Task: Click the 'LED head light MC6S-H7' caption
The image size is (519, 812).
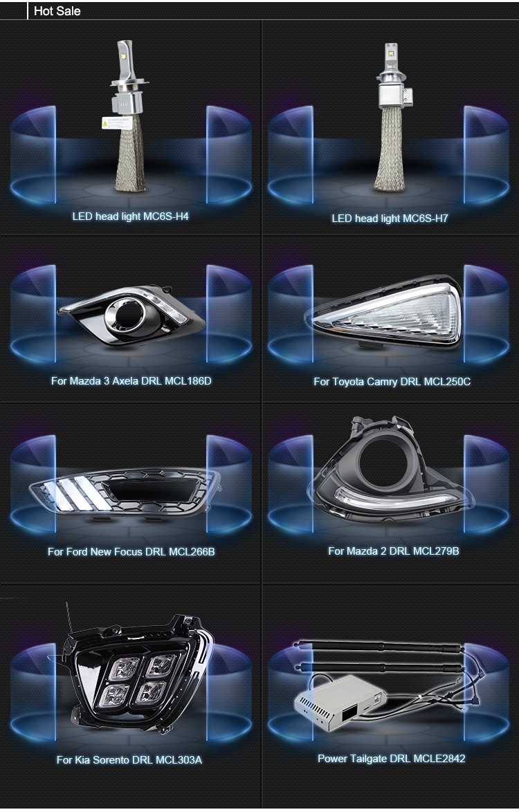Action: coord(390,219)
